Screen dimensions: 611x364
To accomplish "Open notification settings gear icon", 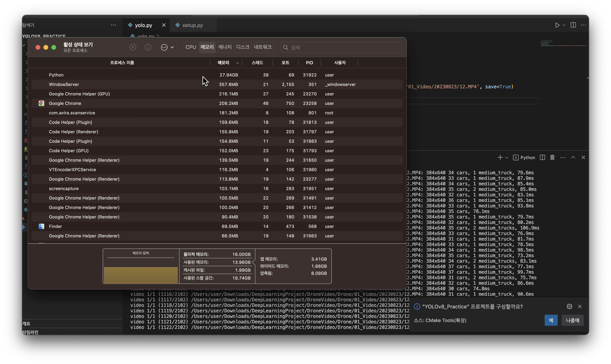I will (569, 306).
